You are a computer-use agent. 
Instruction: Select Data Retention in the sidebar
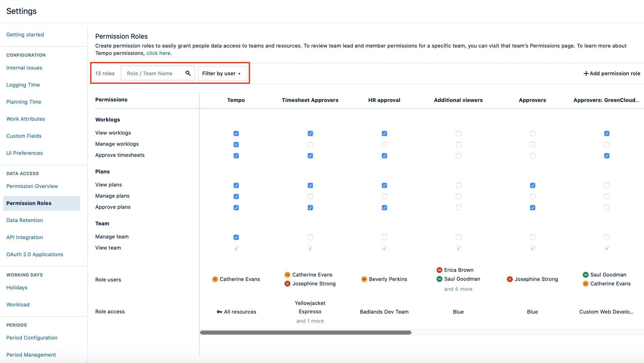pos(25,220)
